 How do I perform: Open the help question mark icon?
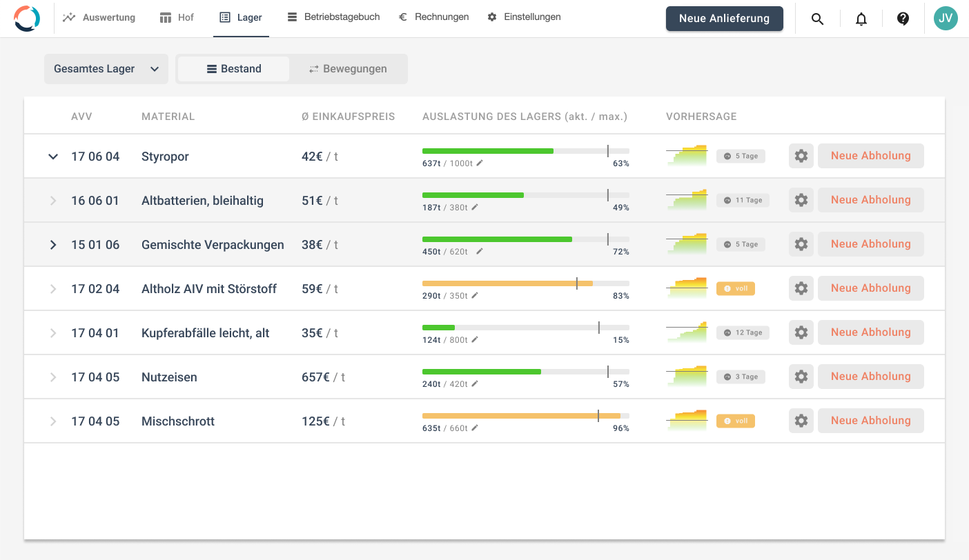(x=903, y=19)
